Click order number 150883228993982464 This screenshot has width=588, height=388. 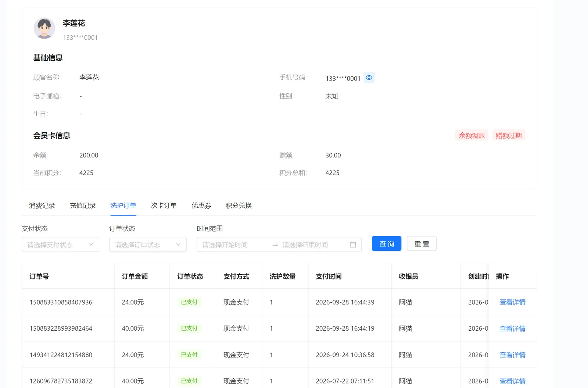click(61, 328)
